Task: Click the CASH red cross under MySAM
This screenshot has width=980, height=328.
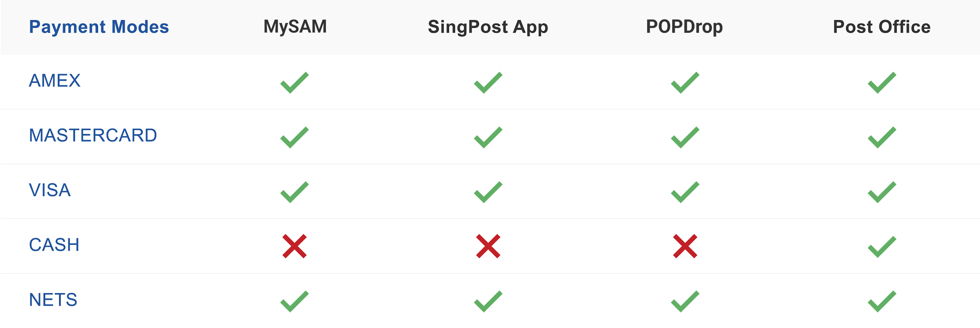Action: (294, 246)
